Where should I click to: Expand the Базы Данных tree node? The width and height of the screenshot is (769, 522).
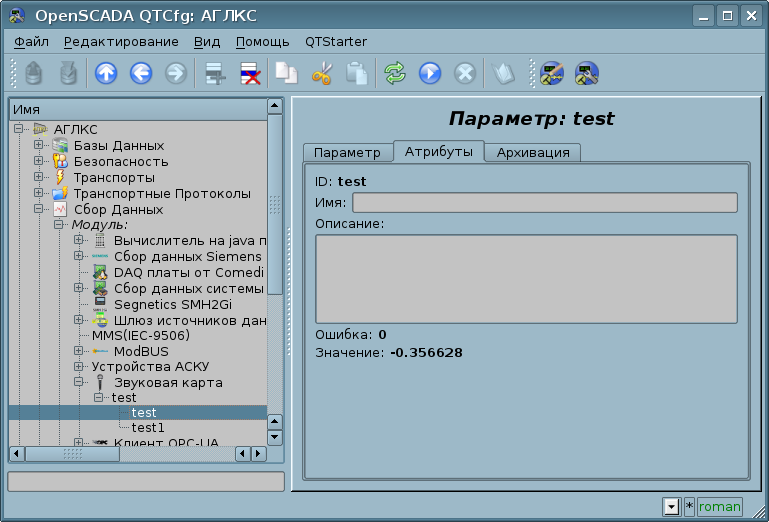point(39,146)
